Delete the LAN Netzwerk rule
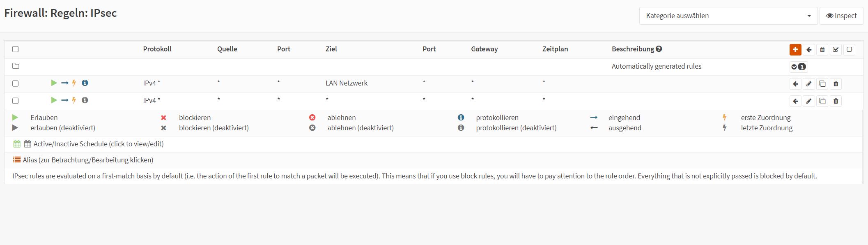Viewport: 868px width, 245px height. pos(836,84)
